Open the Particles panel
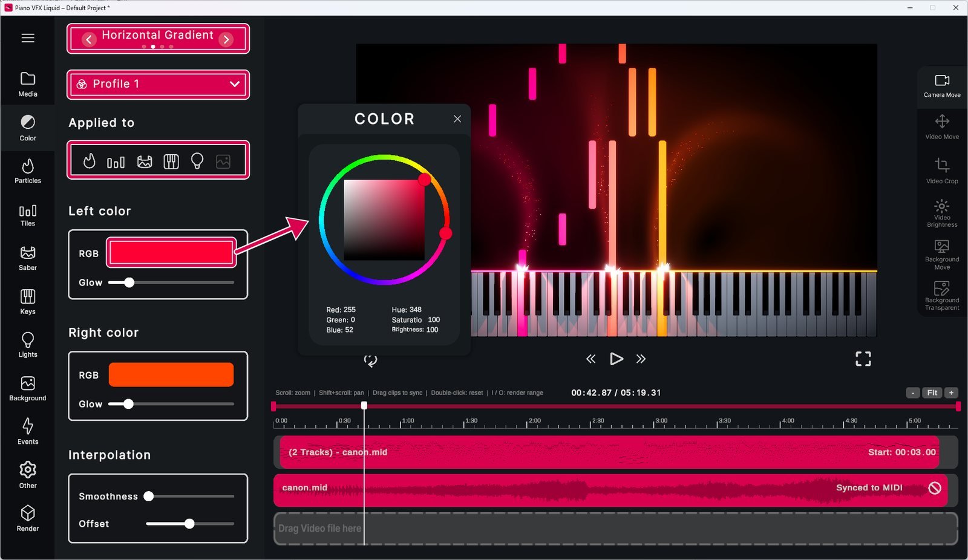Image resolution: width=968 pixels, height=560 pixels. 28,171
